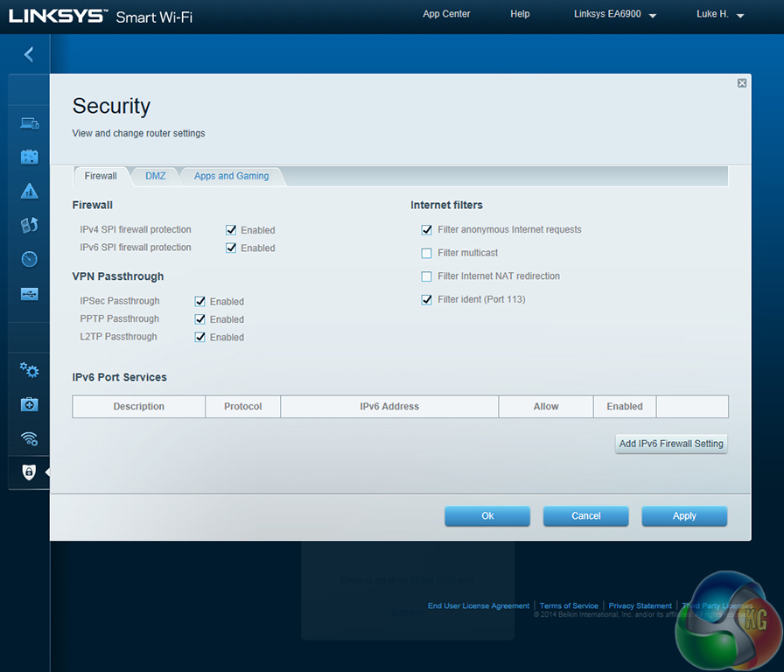Disable IPv4 SPI firewall protection checkbox
This screenshot has height=672, width=784.
point(231,230)
